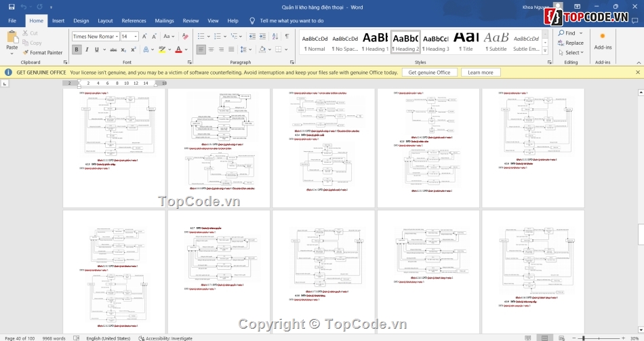The image size is (644, 341).
Task: Sort the selection alphabetically
Action: pos(275,37)
